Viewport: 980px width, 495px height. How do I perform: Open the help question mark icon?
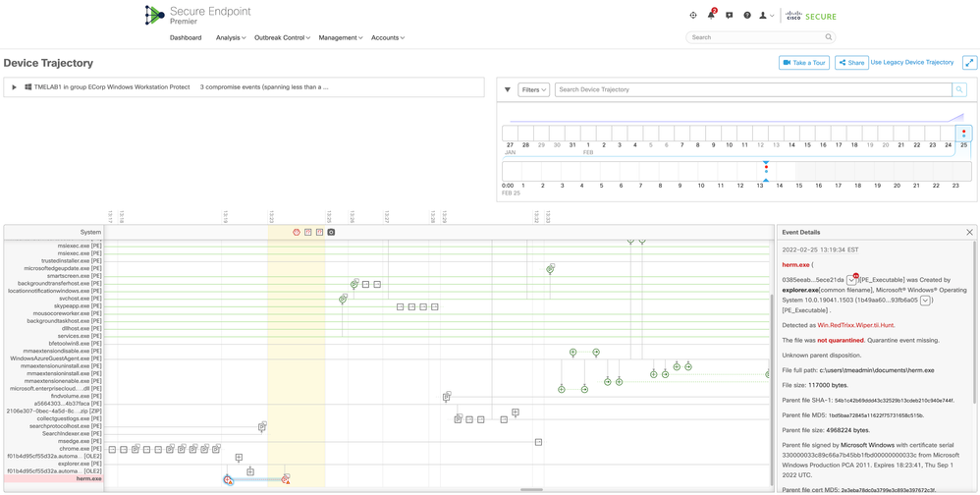[747, 16]
